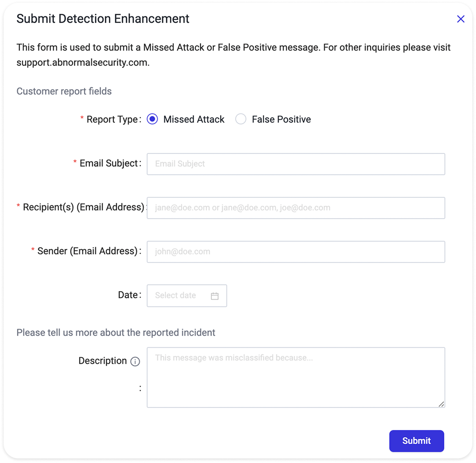Click the resize handle of Description box
Image resolution: width=476 pixels, height=463 pixels.
click(x=442, y=404)
